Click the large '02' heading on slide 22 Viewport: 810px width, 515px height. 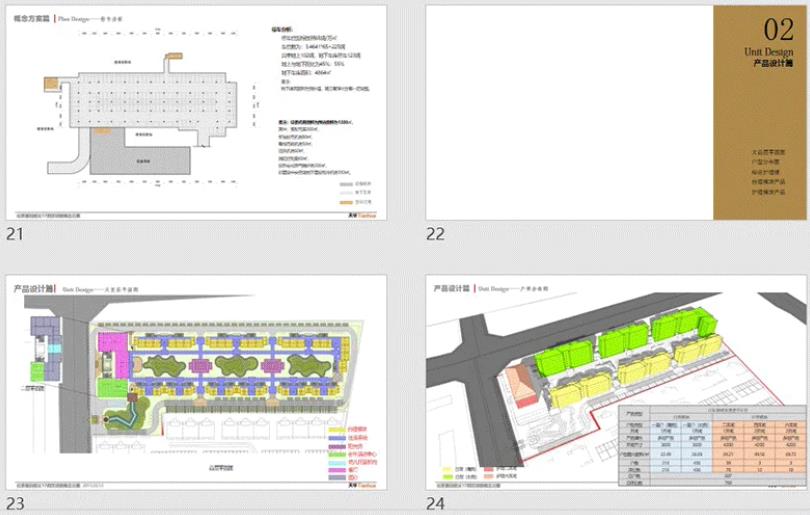click(778, 29)
